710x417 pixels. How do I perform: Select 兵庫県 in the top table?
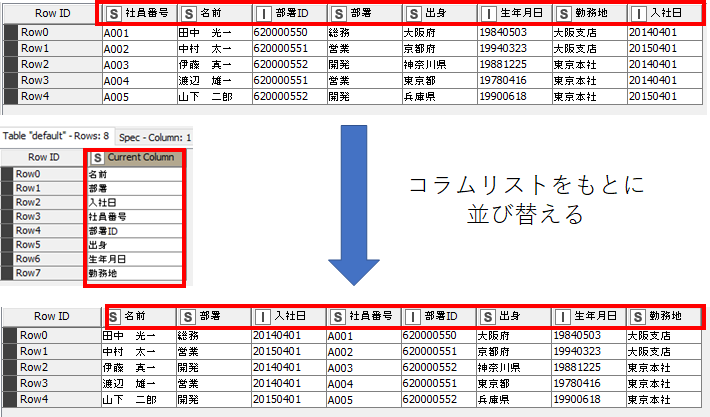click(440, 97)
